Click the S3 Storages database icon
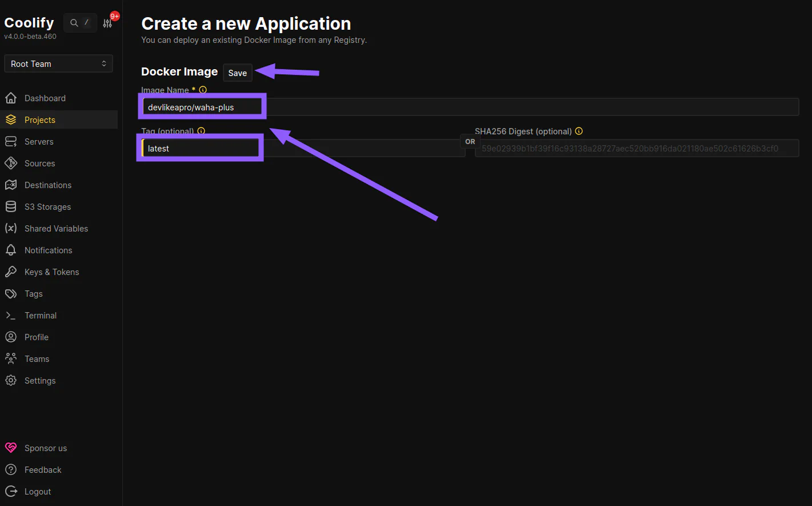Screen dimensions: 812x506 (x=11, y=207)
